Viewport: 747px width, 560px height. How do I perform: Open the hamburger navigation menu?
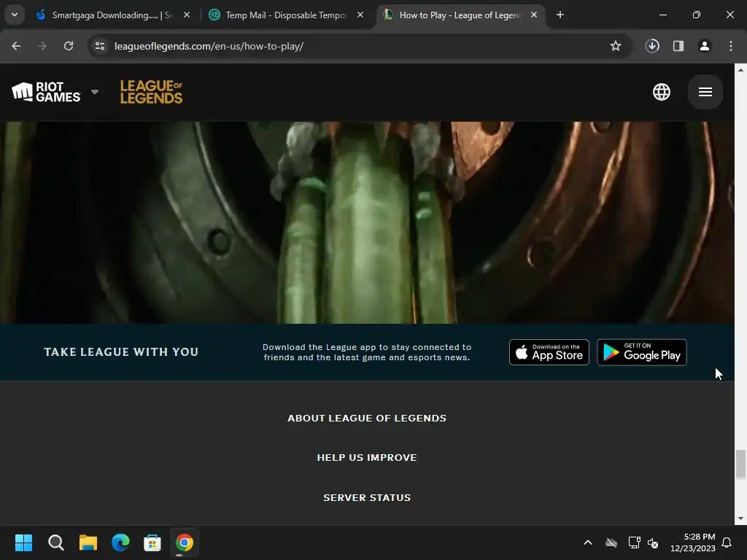[705, 92]
